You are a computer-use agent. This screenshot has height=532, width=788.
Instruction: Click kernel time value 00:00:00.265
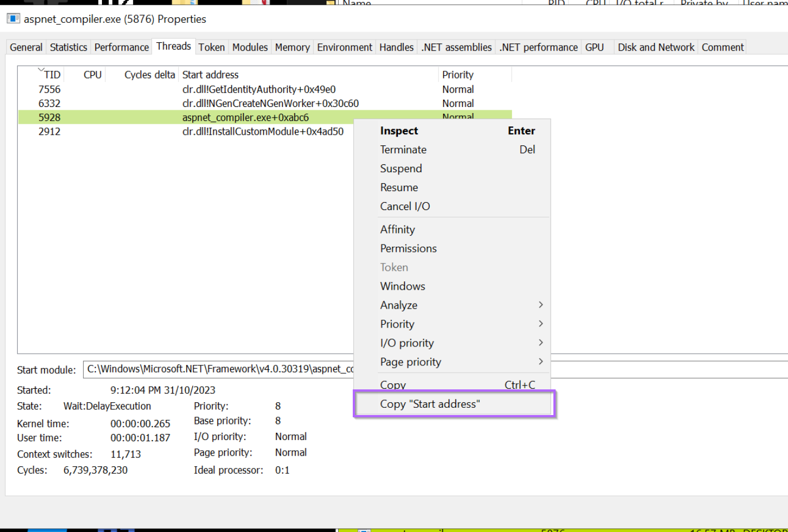coord(140,424)
